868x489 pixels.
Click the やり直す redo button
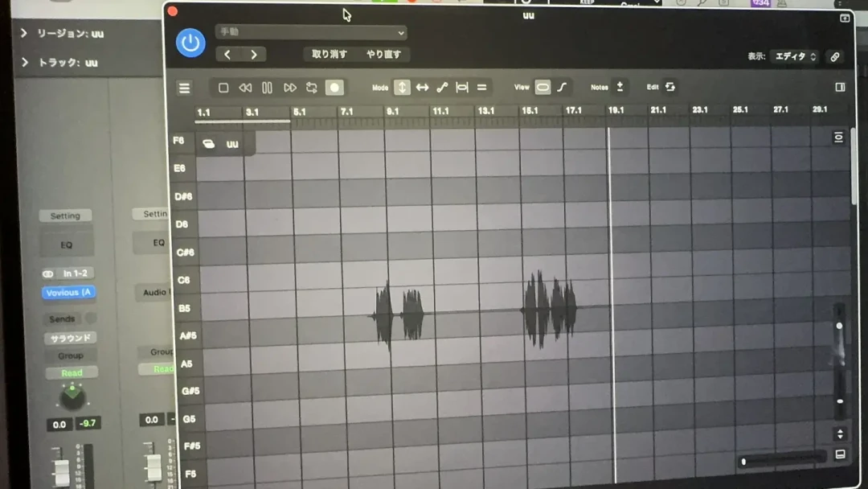(383, 54)
